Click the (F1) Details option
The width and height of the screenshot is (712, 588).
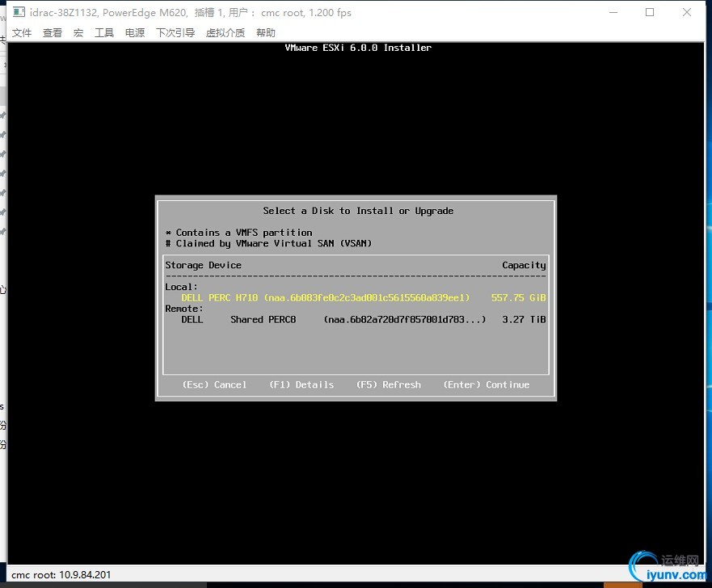click(x=301, y=384)
